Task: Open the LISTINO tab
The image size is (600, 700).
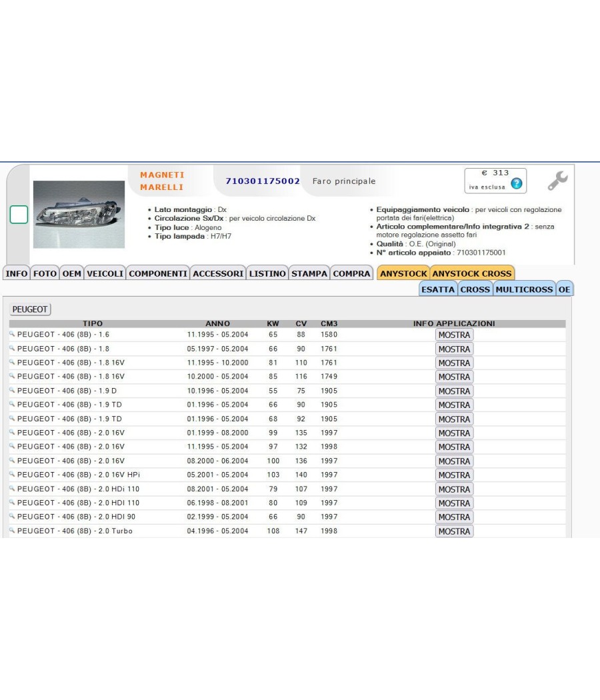Action: click(x=267, y=273)
